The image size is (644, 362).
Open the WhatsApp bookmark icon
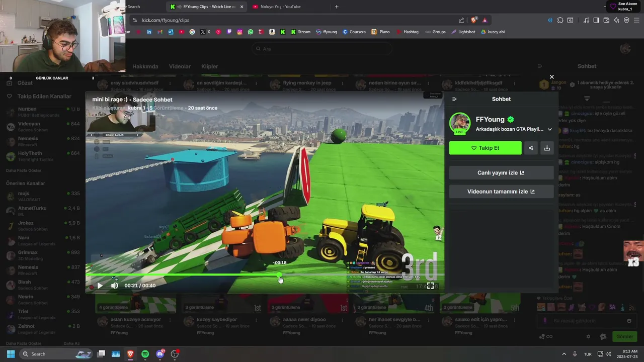coord(251,32)
